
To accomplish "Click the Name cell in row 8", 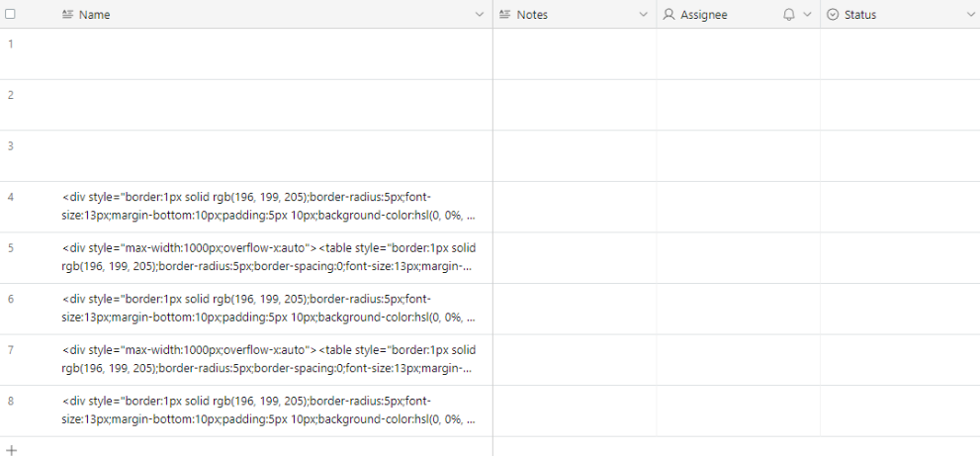I will [274, 410].
